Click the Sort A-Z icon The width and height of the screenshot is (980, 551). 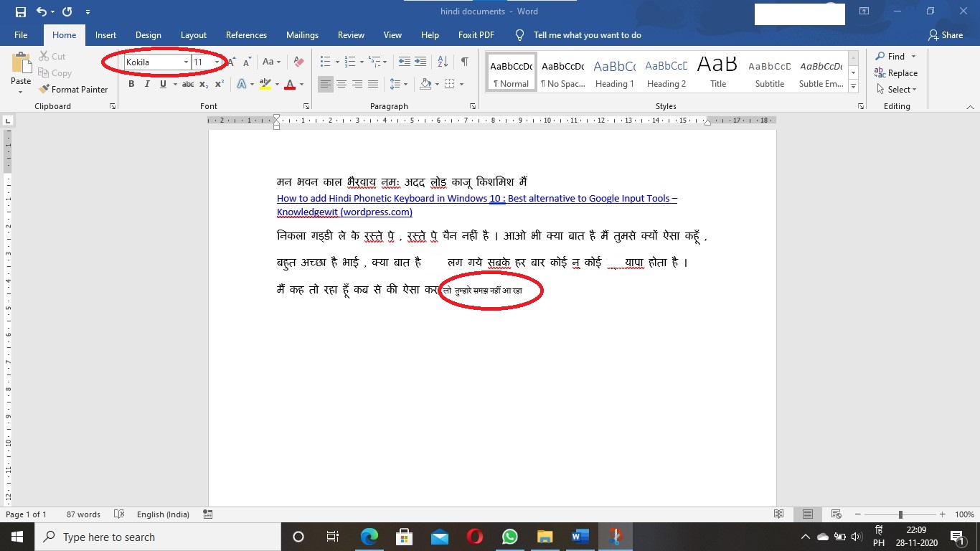point(443,62)
